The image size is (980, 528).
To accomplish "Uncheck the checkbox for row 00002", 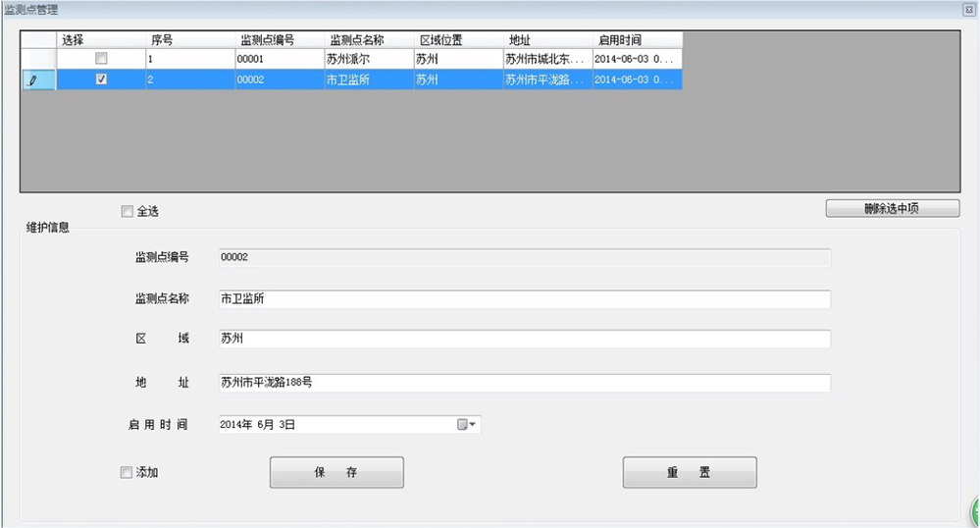I will [x=101, y=80].
